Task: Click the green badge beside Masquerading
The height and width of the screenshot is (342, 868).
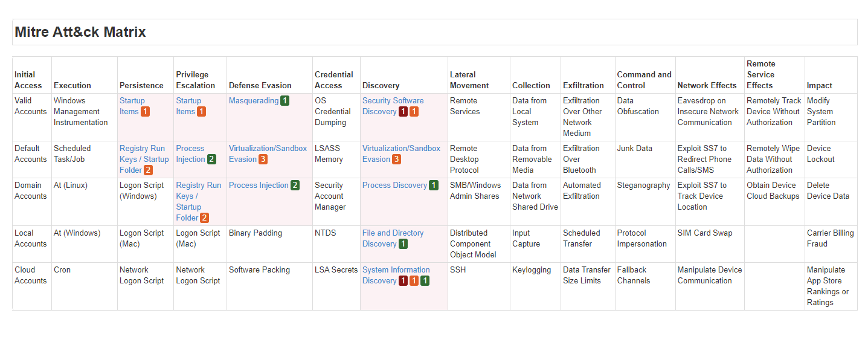Action: click(x=285, y=101)
